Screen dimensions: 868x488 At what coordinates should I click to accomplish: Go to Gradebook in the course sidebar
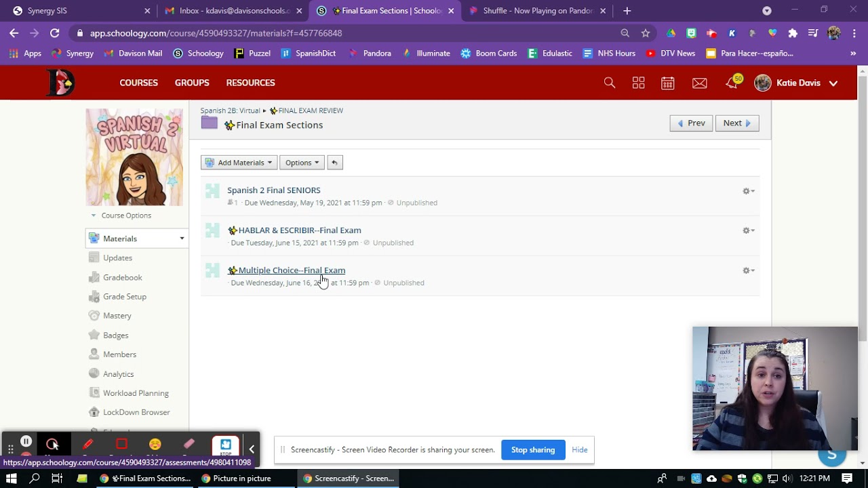(x=122, y=277)
